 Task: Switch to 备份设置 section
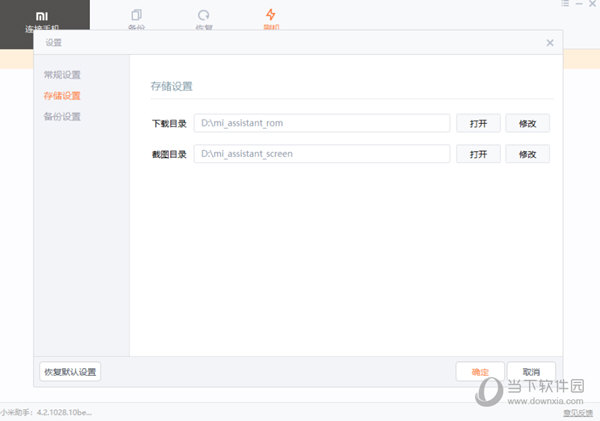62,117
